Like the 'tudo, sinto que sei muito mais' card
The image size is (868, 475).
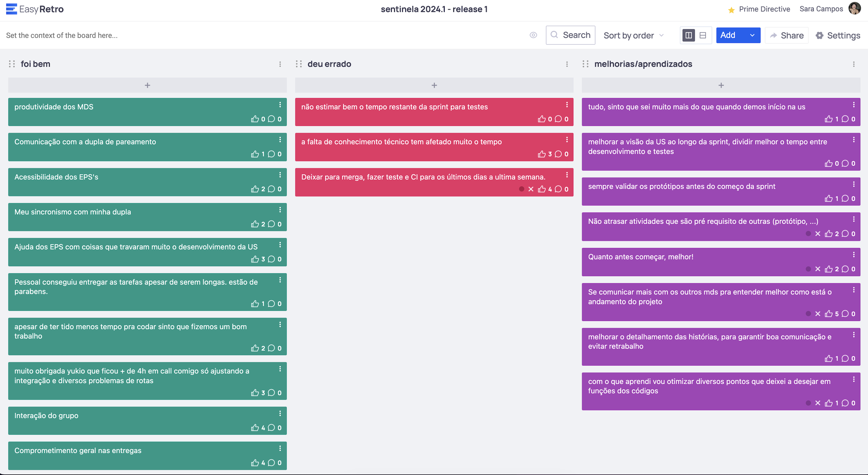(829, 119)
